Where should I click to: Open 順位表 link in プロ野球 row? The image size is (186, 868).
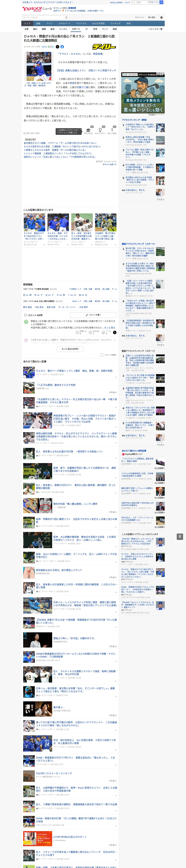(x=97, y=289)
